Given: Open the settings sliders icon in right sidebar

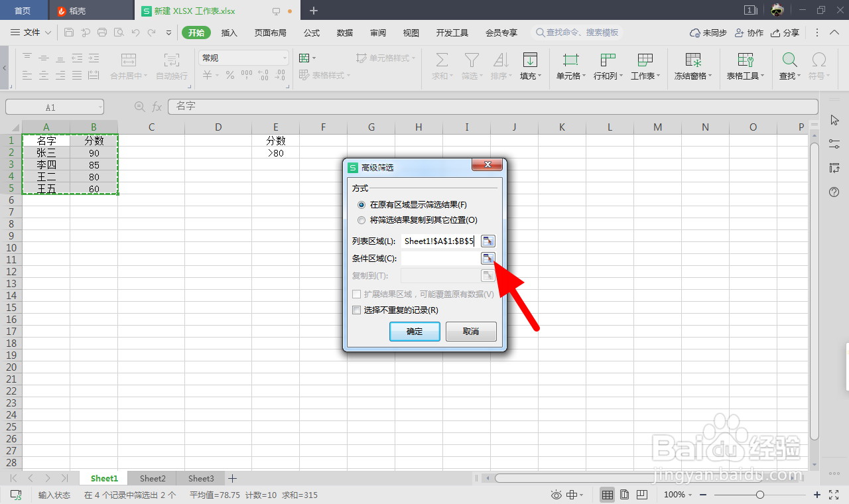Looking at the screenshot, I should pos(835,144).
